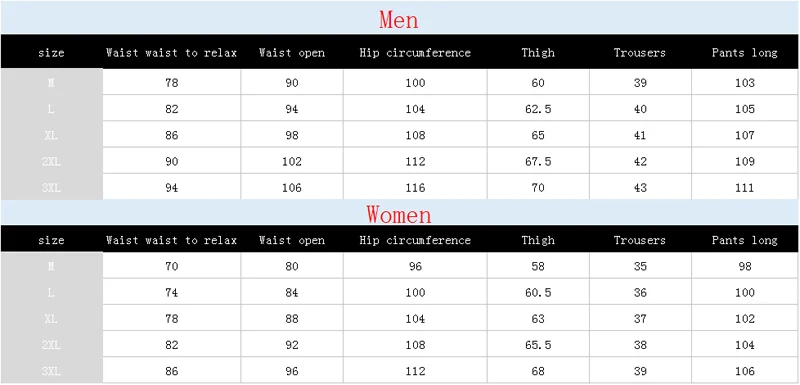Select Women's M waist value 70
Image resolution: width=800 pixels, height=385 pixels.
tap(172, 266)
